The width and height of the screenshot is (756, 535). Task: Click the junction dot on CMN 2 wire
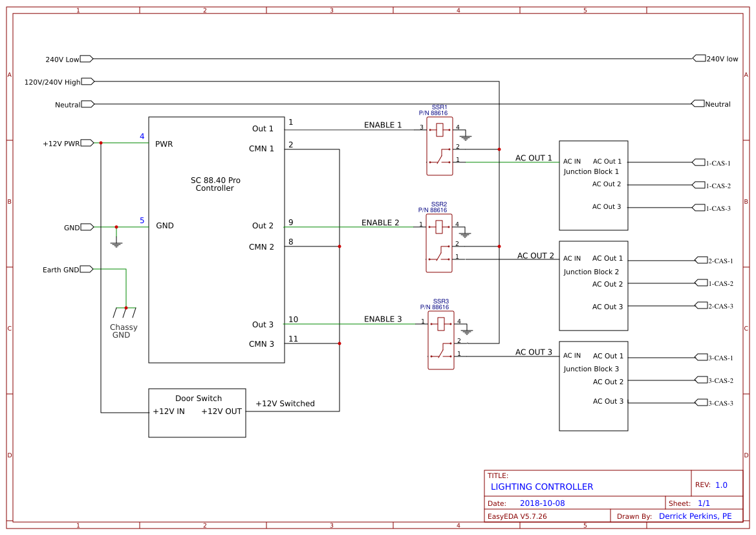(x=339, y=246)
